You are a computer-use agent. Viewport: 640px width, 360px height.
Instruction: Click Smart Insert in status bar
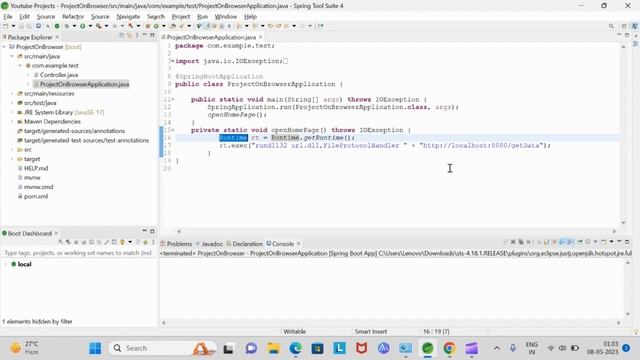tap(371, 332)
